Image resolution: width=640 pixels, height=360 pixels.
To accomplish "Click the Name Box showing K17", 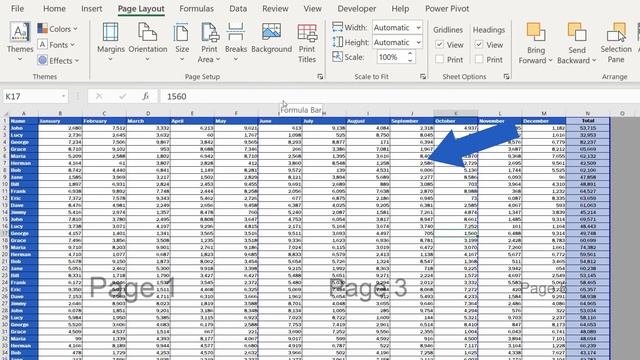I will point(31,96).
